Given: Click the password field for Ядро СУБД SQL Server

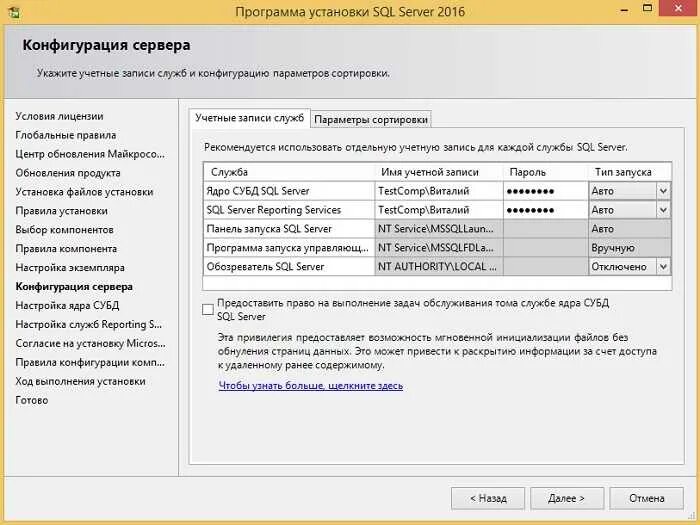Looking at the screenshot, I should pyautogui.click(x=545, y=191).
